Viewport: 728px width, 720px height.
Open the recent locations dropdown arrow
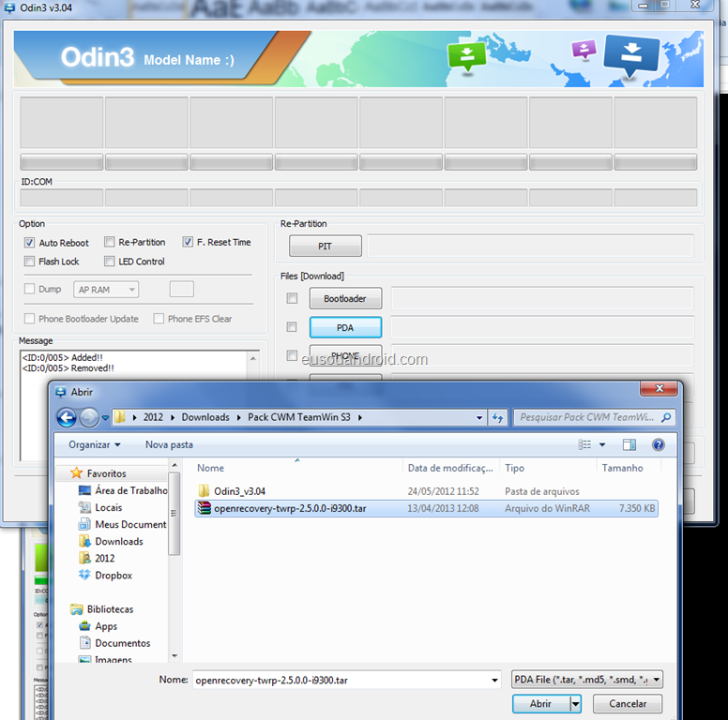[105, 417]
